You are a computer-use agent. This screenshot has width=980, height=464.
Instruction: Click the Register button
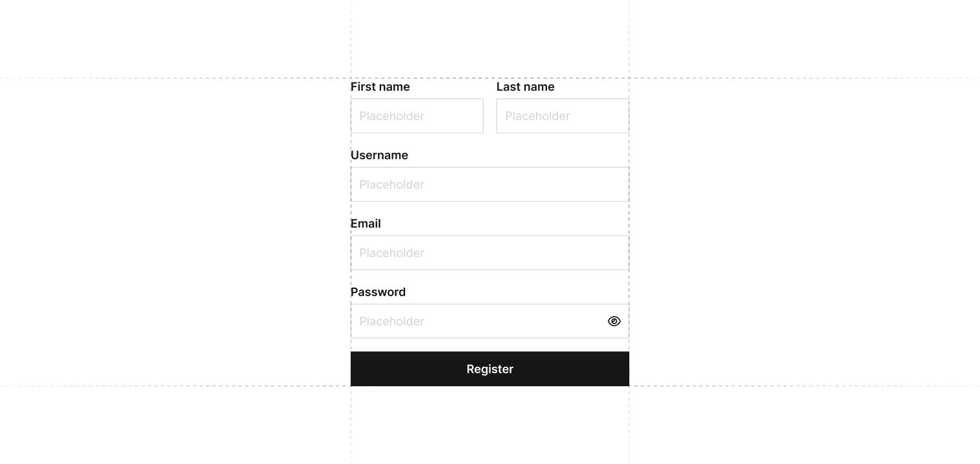coord(489,369)
